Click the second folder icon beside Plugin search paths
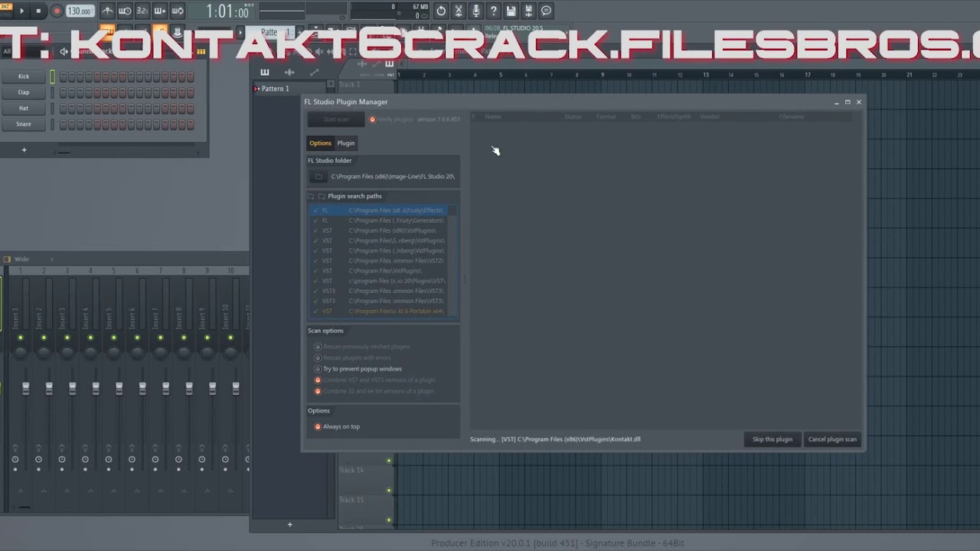980x551 pixels. (322, 197)
